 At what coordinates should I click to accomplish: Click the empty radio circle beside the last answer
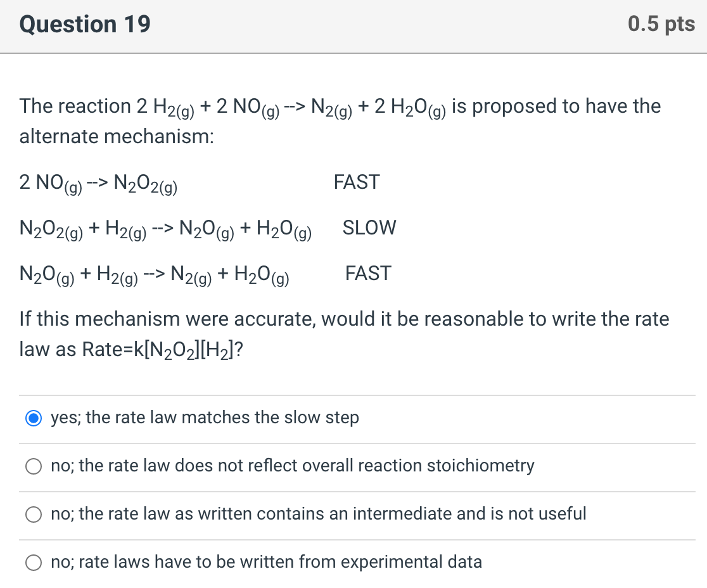33,562
